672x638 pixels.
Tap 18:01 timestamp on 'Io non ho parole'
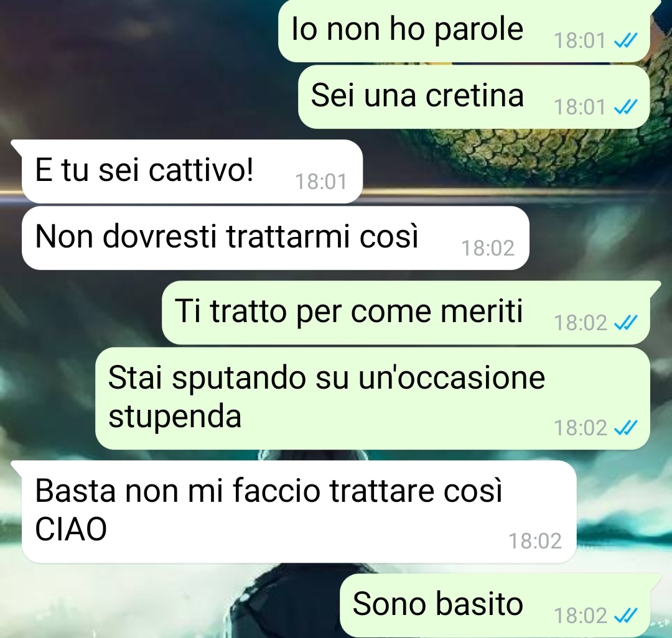(x=579, y=40)
